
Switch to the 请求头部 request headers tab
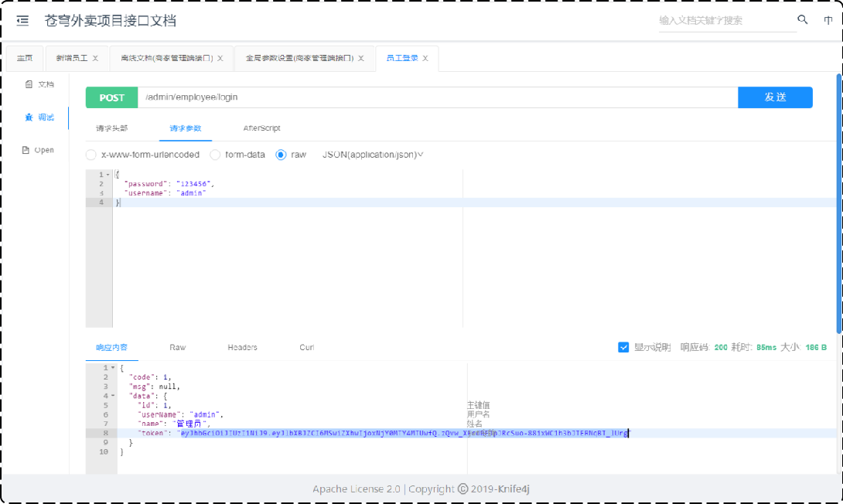point(111,128)
